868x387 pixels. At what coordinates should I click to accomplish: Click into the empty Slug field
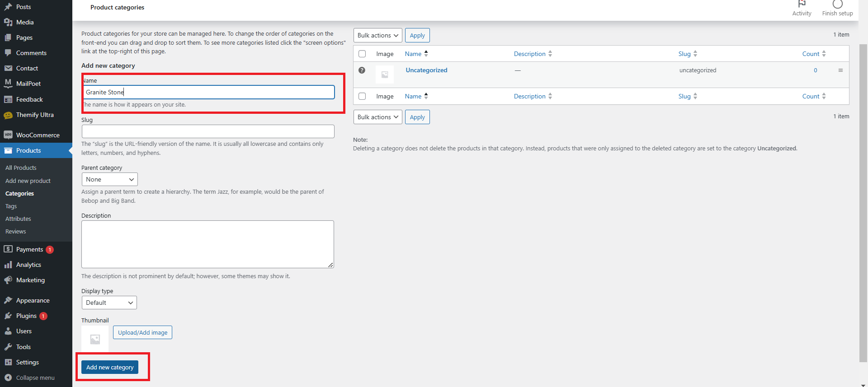pyautogui.click(x=208, y=131)
